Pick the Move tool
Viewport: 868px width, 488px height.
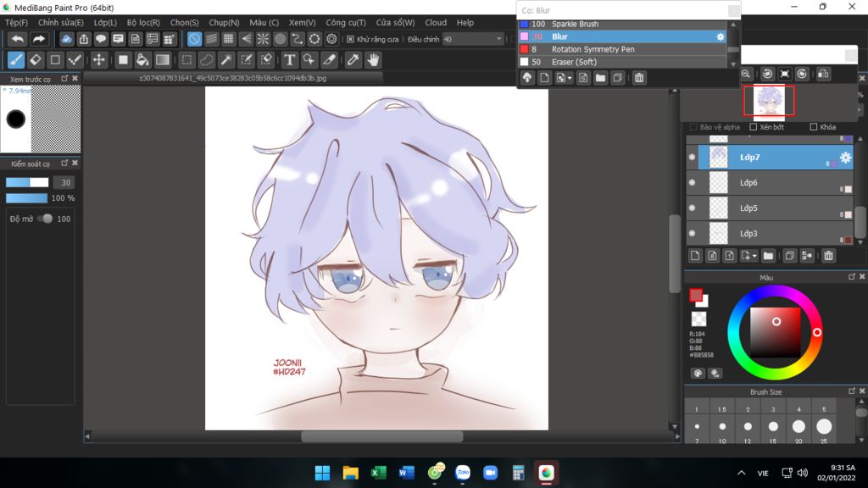tap(98, 60)
